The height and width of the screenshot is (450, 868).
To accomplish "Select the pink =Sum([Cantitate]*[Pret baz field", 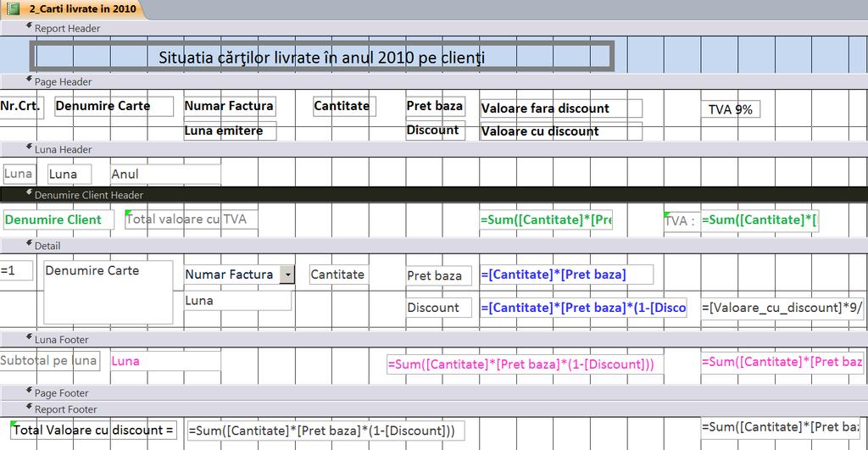I will click(x=782, y=362).
